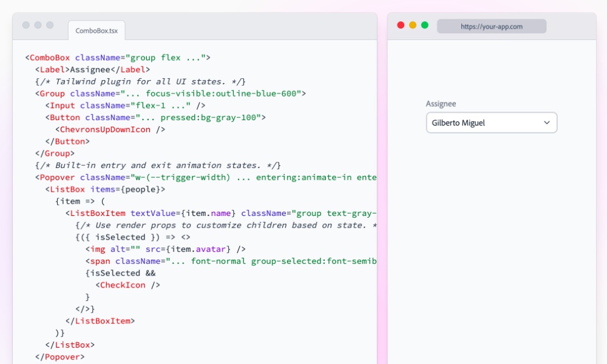Screen dimensions: 607x364
Task: Click the Button tag with pressed:bg-gray-100 class
Action: (x=64, y=117)
